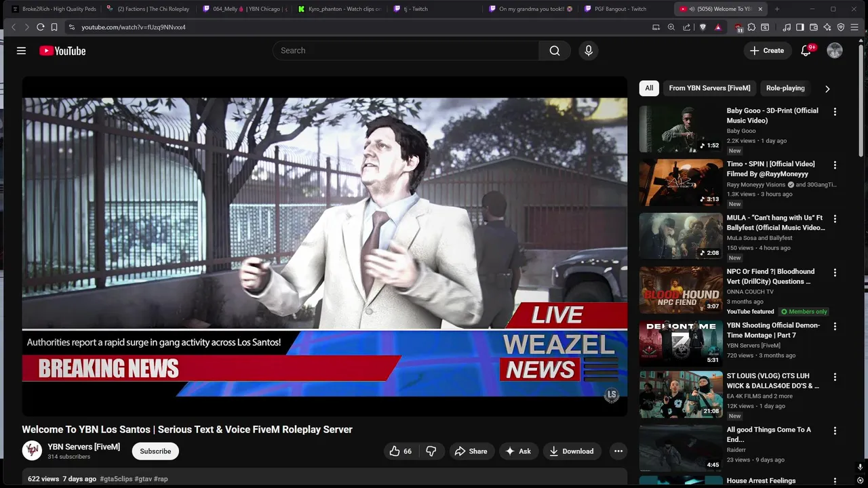Open the Create menu button
This screenshot has width=868, height=488.
[x=767, y=51]
